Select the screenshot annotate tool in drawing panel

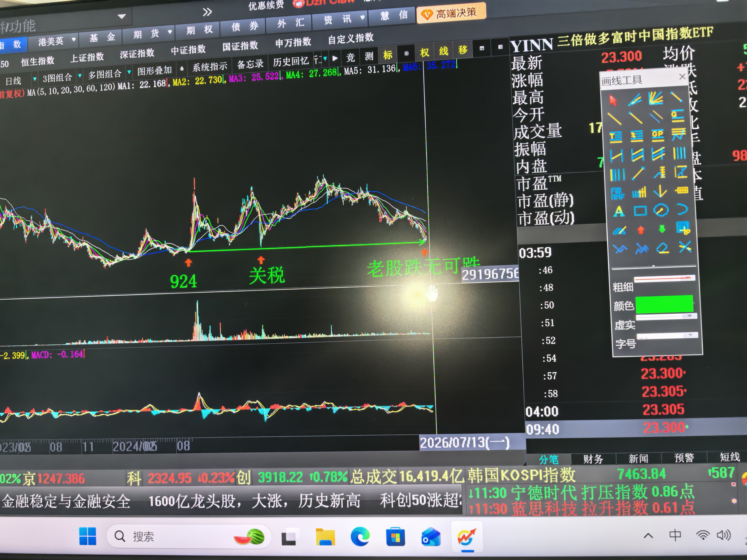click(x=683, y=228)
